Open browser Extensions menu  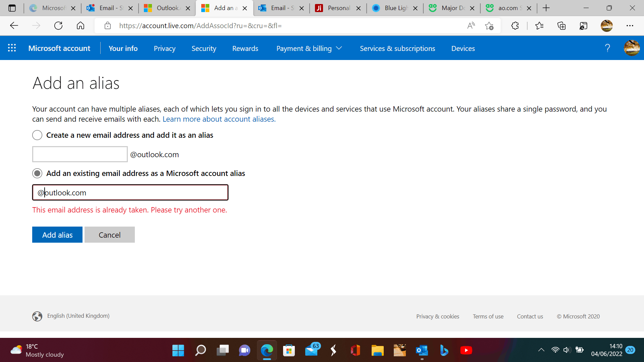(x=515, y=25)
